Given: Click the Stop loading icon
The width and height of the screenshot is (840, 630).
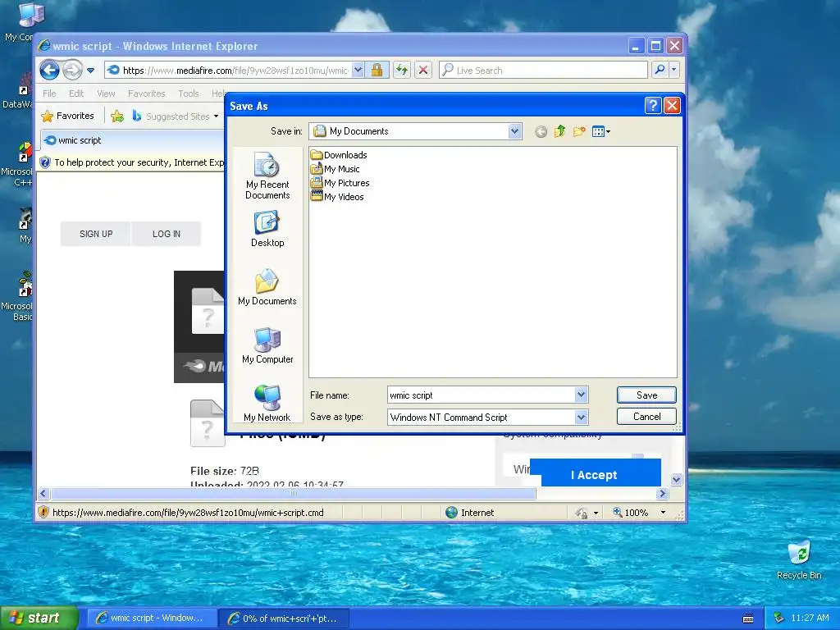Looking at the screenshot, I should click(423, 70).
